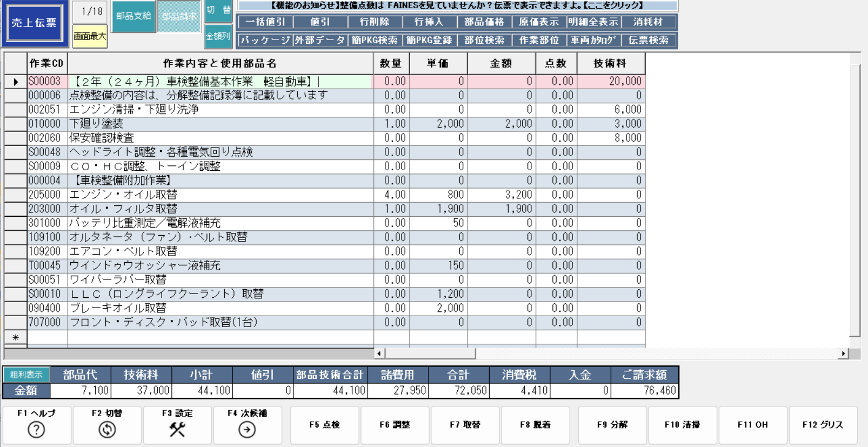Click the row selector arrow for S00003

[16, 82]
